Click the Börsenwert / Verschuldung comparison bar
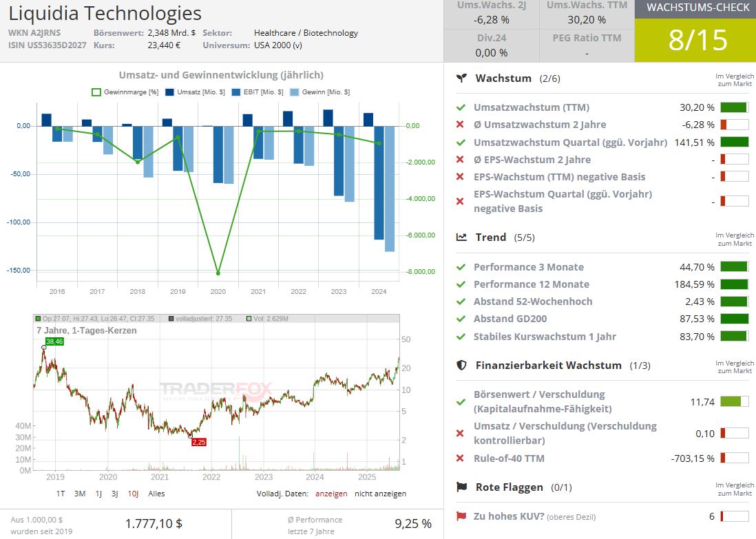756x539 pixels. [x=734, y=401]
